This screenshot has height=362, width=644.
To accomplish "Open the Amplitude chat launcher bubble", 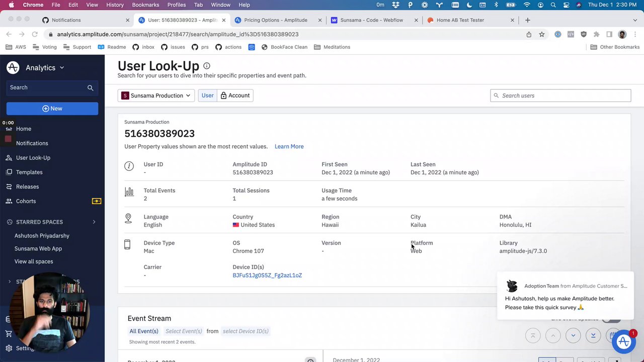I will [x=624, y=342].
